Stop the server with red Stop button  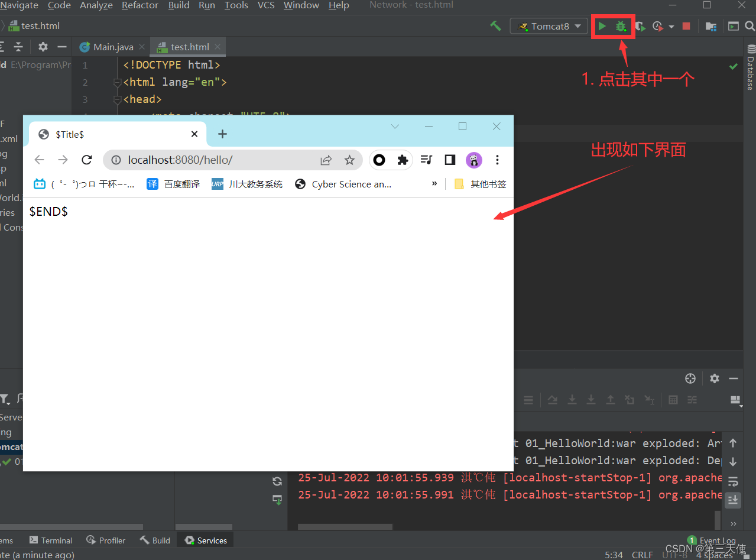(686, 26)
